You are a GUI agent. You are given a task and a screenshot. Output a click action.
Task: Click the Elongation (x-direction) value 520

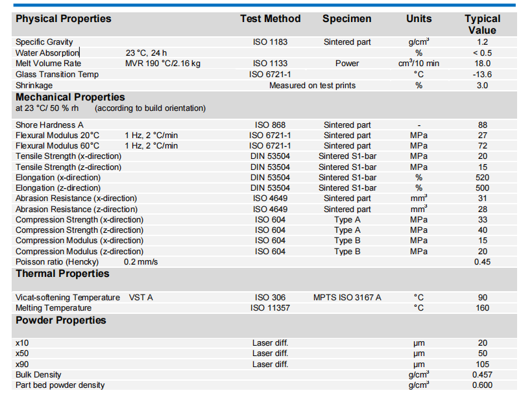[x=482, y=178]
